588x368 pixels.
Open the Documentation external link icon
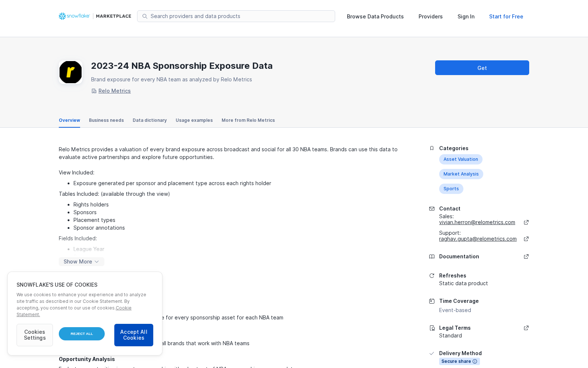click(x=526, y=256)
